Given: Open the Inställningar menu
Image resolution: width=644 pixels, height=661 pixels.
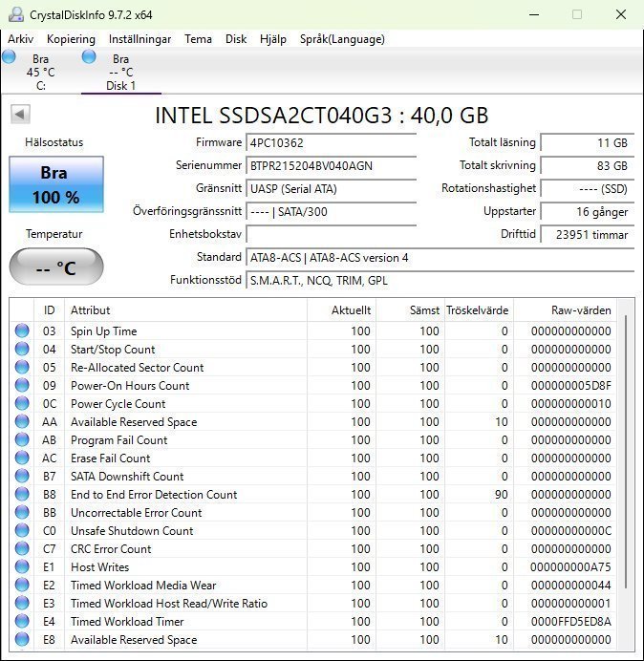Looking at the screenshot, I should tap(140, 39).
